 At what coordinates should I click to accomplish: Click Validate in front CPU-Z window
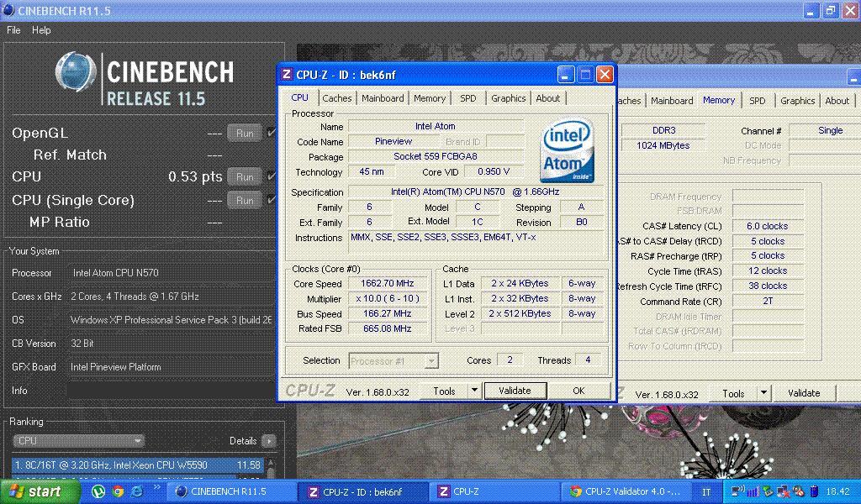[515, 391]
